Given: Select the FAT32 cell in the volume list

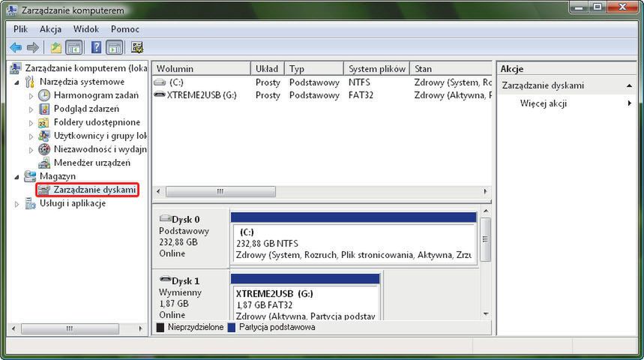Looking at the screenshot, I should point(361,95).
